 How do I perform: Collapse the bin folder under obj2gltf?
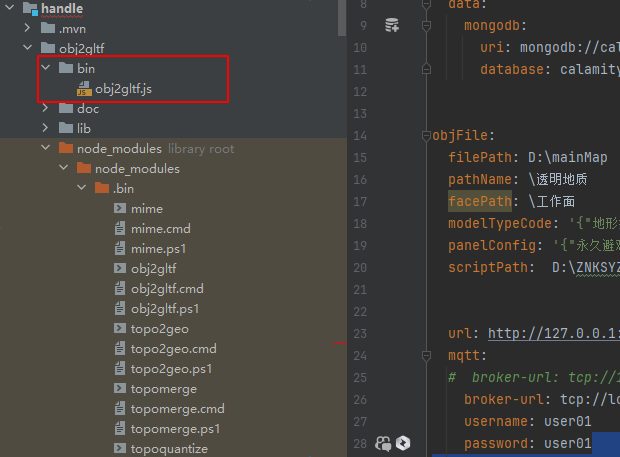pos(46,68)
